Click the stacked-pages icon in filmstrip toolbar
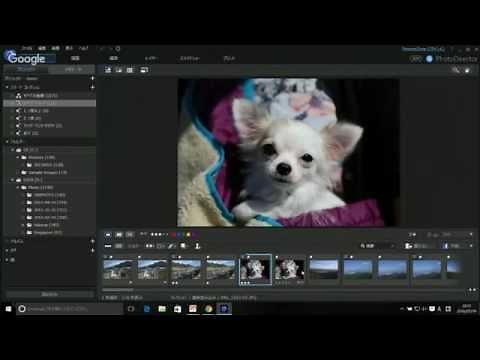The width and height of the screenshot is (480, 360). [183, 246]
